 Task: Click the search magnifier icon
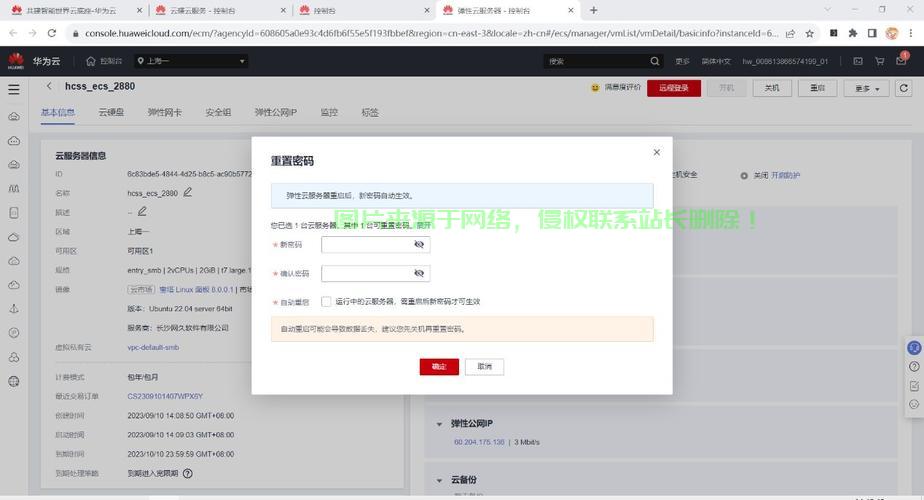[x=655, y=61]
